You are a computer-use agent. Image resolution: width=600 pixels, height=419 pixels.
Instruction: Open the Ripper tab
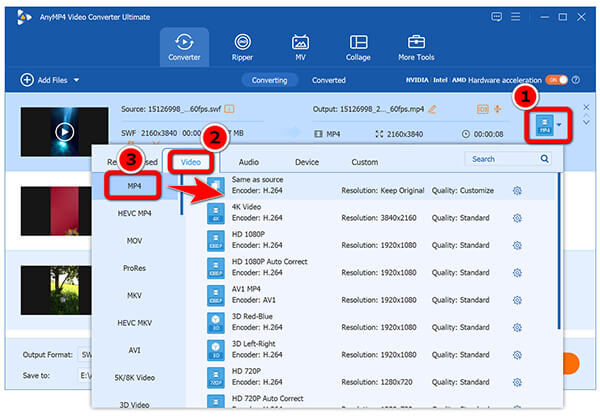242,47
